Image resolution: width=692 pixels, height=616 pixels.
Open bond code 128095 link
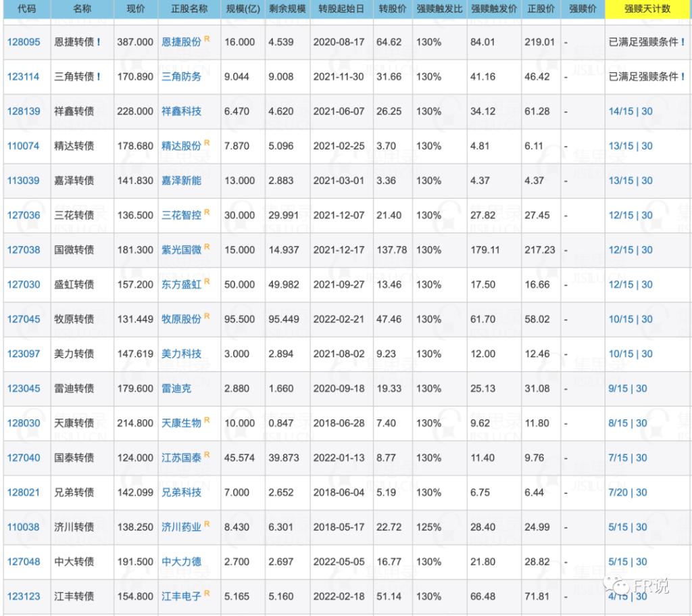(24, 42)
